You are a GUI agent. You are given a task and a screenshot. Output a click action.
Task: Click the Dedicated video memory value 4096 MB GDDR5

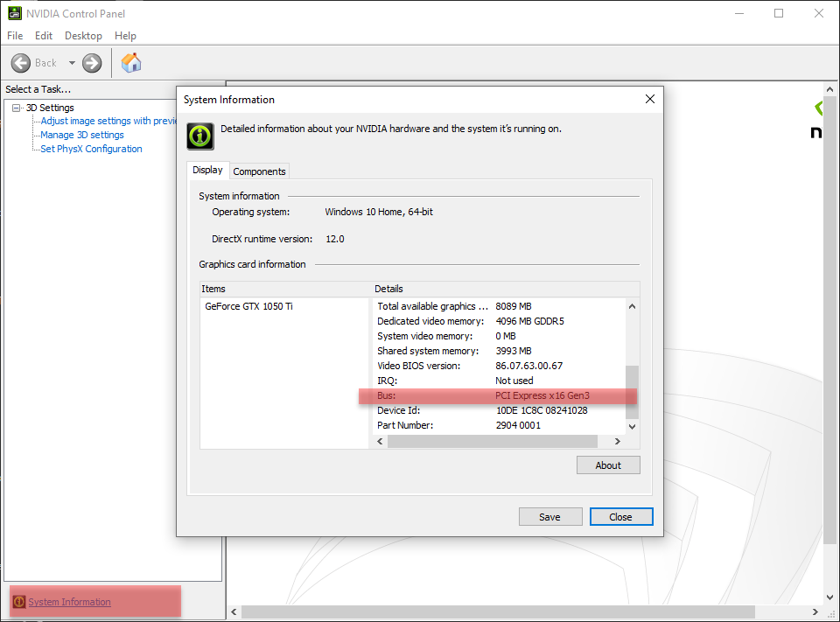point(530,321)
